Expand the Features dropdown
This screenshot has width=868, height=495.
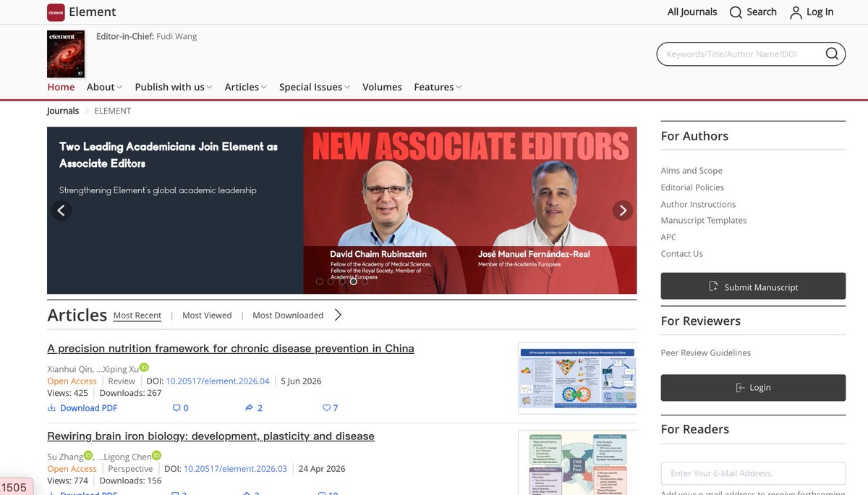(438, 87)
